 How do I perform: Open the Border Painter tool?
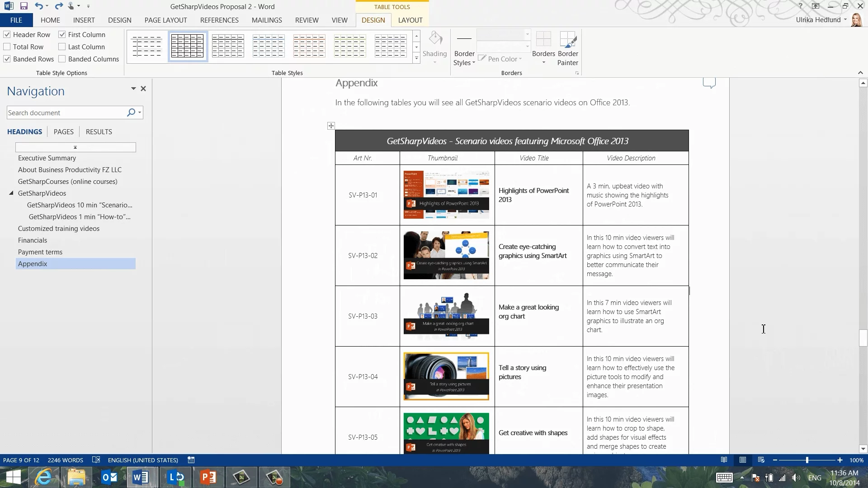[x=567, y=48]
